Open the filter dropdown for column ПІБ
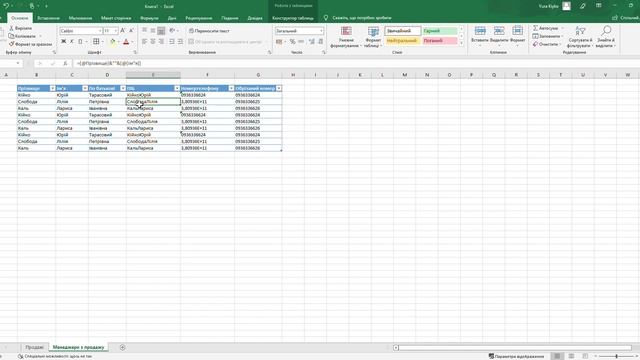 (177, 88)
